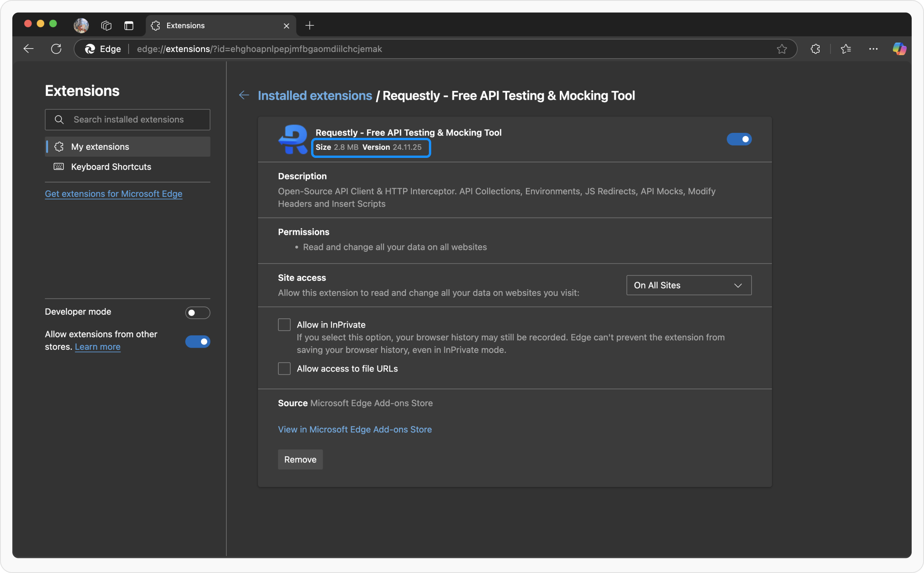This screenshot has height=573, width=924.
Task: Open the Extensions puzzle icon in toolbar
Action: click(815, 49)
